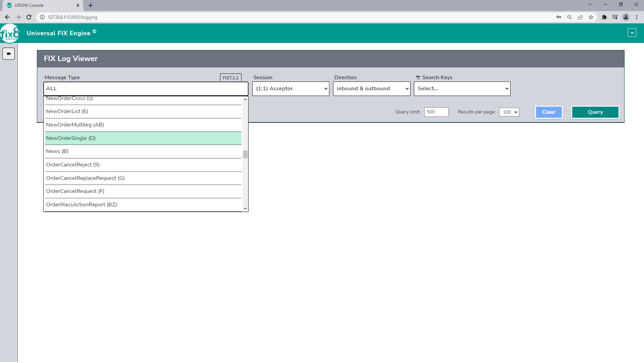Screen dimensions: 644x363
Task: Click the FIXT.1.1 version badge
Action: pyautogui.click(x=231, y=78)
